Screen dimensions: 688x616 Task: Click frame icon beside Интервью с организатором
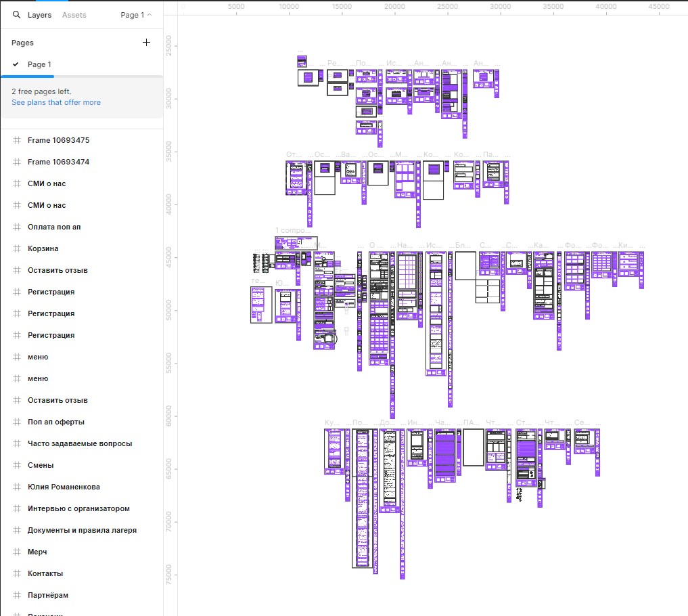coord(17,508)
